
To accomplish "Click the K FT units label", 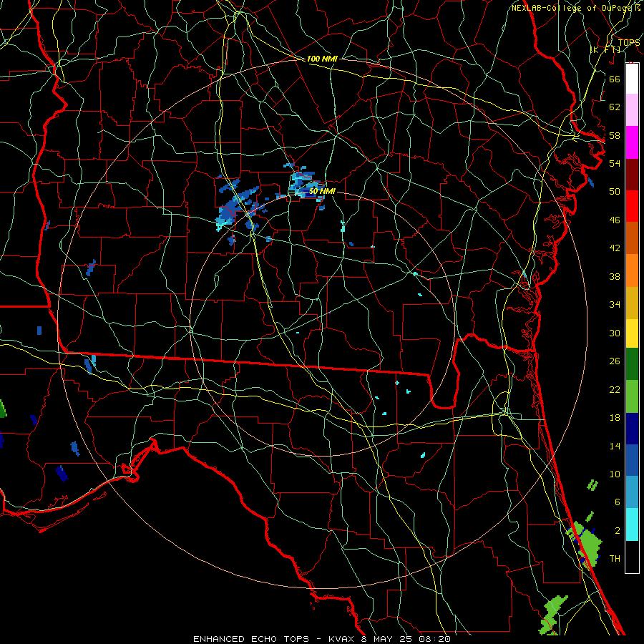I will pos(605,49).
